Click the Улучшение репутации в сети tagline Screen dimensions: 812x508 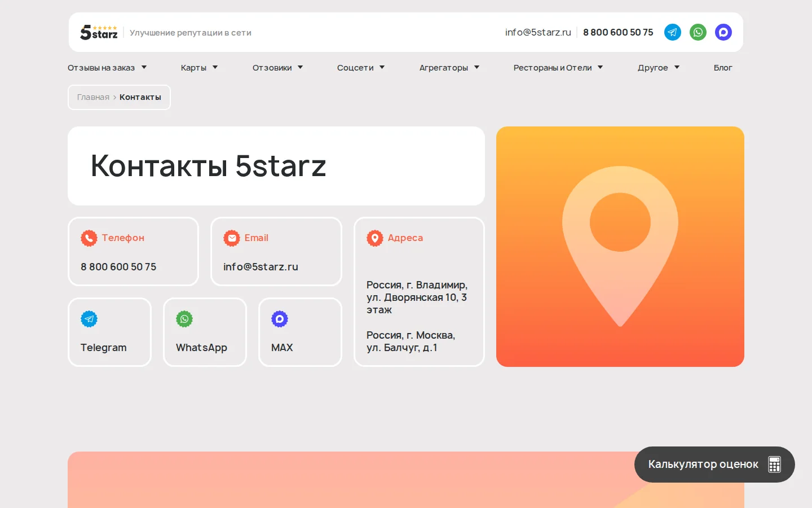191,33
